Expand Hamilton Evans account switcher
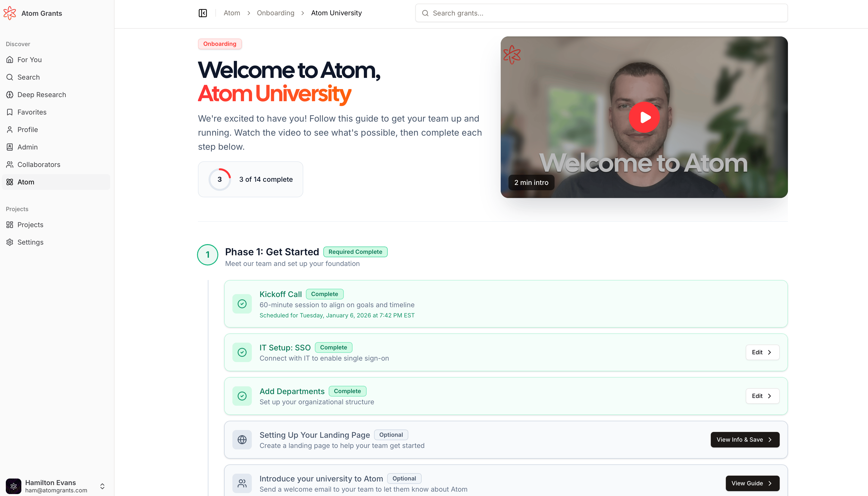Image resolution: width=868 pixels, height=496 pixels. tap(102, 486)
